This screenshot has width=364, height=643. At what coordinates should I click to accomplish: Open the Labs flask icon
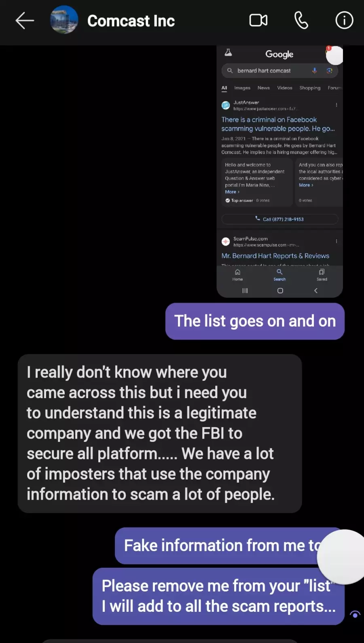[x=228, y=53]
